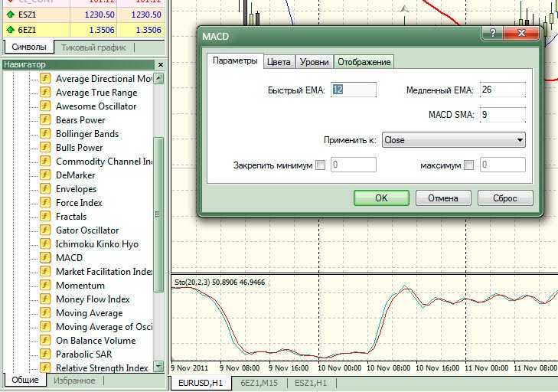The image size is (558, 392).
Task: Open the 'Применить к' Close dropdown
Action: (x=453, y=140)
